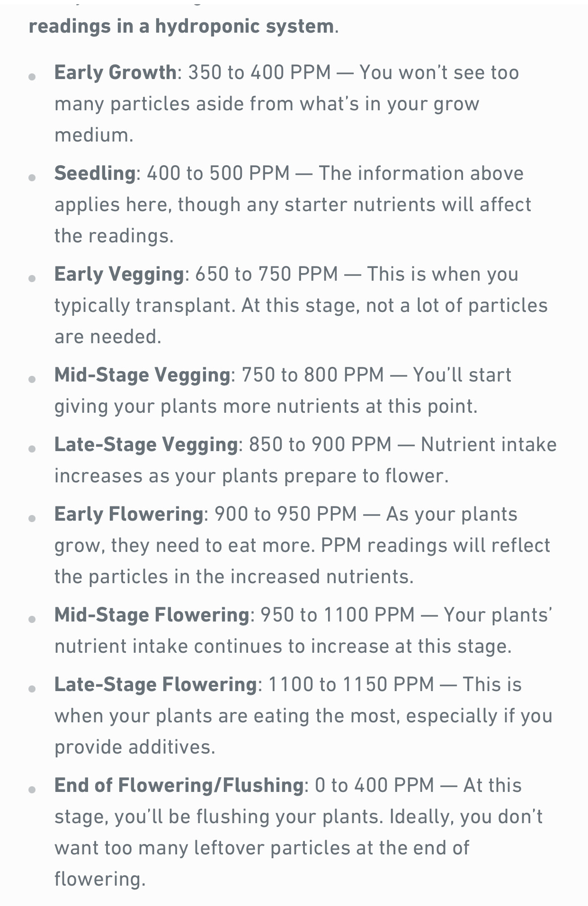This screenshot has height=906, width=588.
Task: Tap the 'Late-Stage Flowering' heading
Action: [156, 684]
